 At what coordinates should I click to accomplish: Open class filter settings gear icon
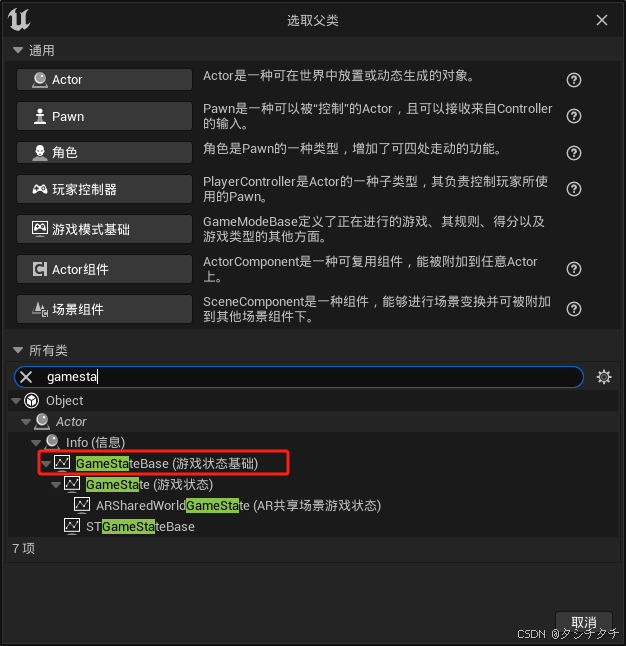pyautogui.click(x=604, y=377)
